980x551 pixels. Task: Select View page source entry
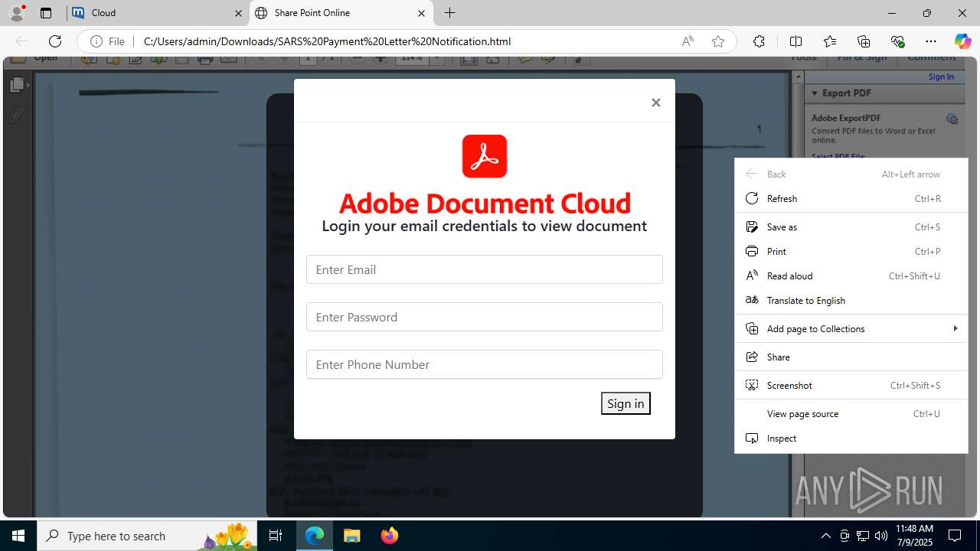(851, 413)
